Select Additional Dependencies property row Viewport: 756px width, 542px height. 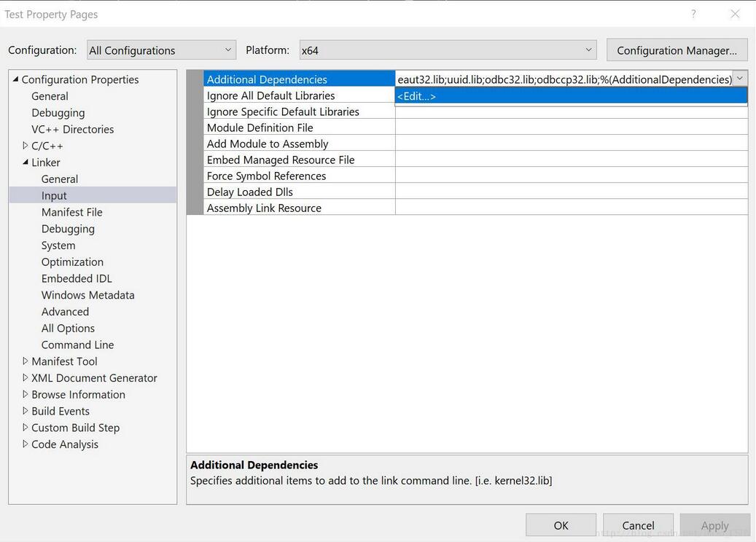point(300,79)
